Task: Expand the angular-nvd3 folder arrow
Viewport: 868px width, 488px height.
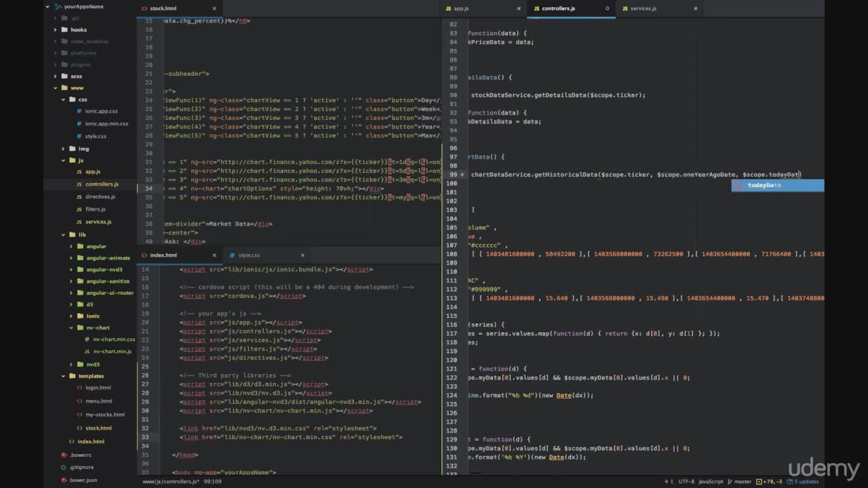Action: (71, 269)
